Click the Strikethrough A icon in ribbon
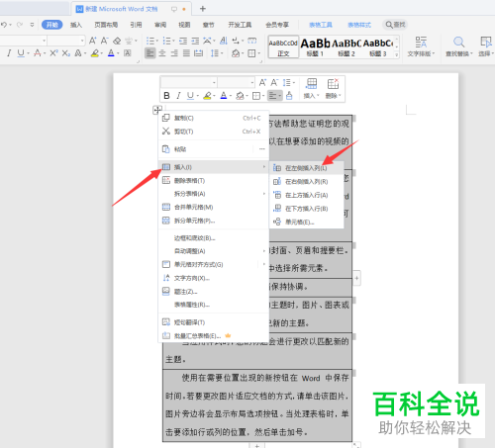495x448 pixels. (x=38, y=53)
